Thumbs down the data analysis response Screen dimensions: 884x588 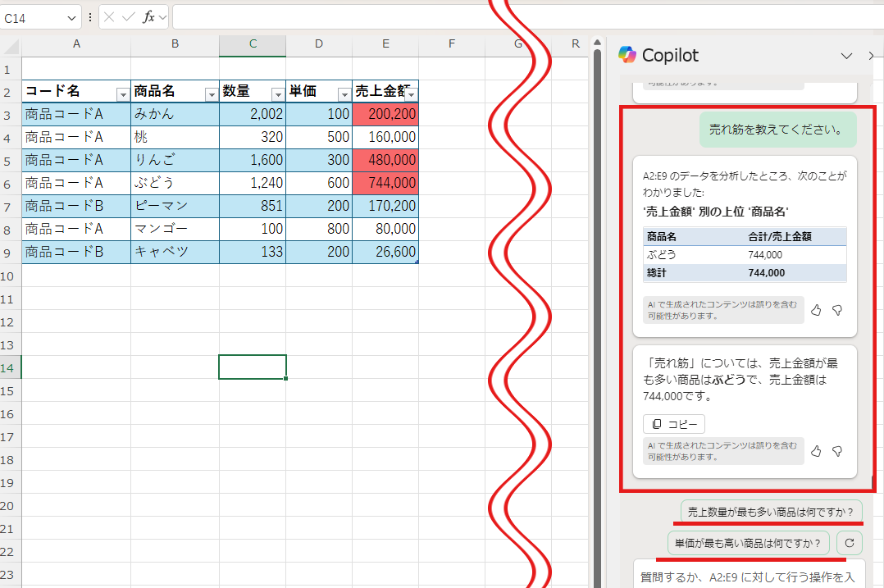point(838,310)
